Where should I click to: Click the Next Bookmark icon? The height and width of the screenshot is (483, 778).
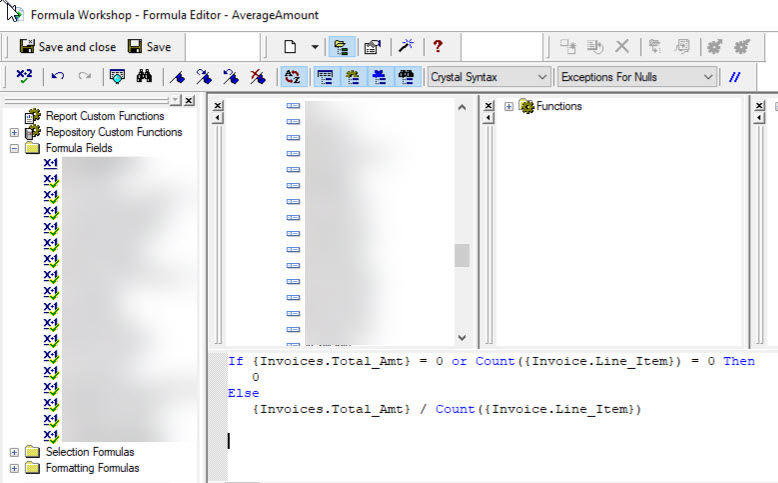pyautogui.click(x=204, y=77)
